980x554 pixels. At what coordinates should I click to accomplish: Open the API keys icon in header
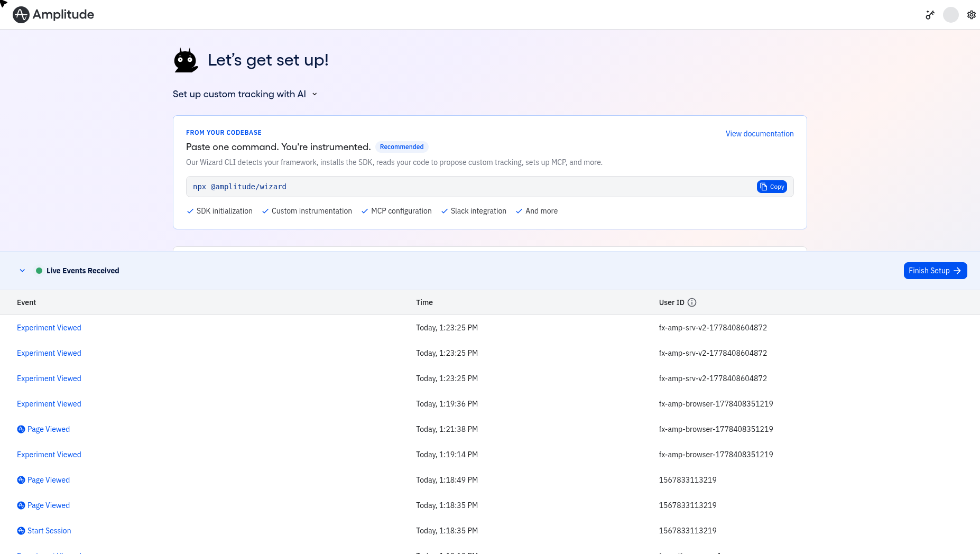coord(930,15)
